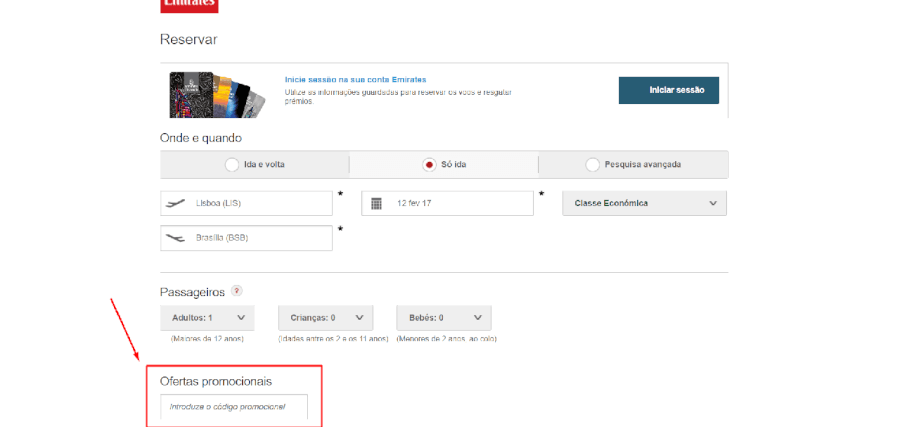Screen dimensions: 900x427
Task: Click the Emirates logo
Action: coord(189,6)
